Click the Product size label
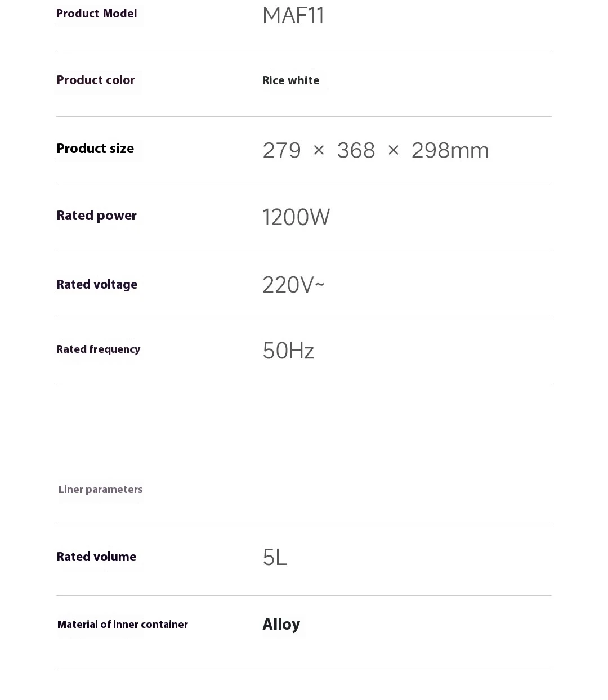The height and width of the screenshot is (700, 608). [x=95, y=149]
